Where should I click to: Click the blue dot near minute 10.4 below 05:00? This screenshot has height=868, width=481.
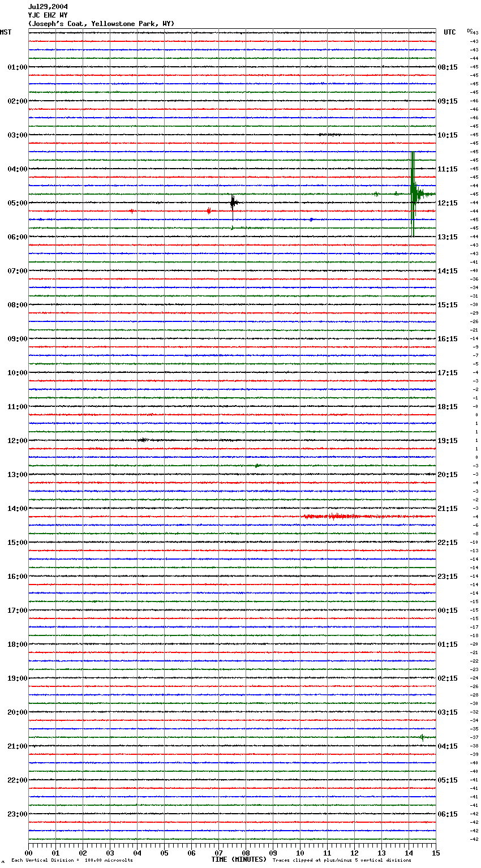[x=311, y=220]
